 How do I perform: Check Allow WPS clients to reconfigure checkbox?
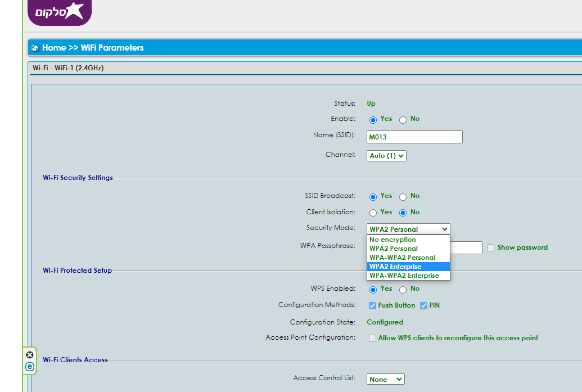pos(372,338)
